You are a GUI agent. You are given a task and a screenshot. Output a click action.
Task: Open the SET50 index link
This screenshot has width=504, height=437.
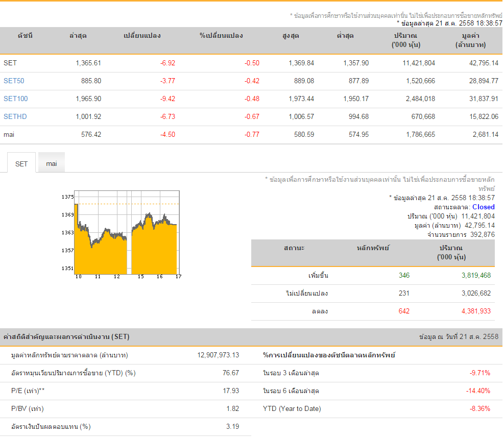[x=14, y=81]
